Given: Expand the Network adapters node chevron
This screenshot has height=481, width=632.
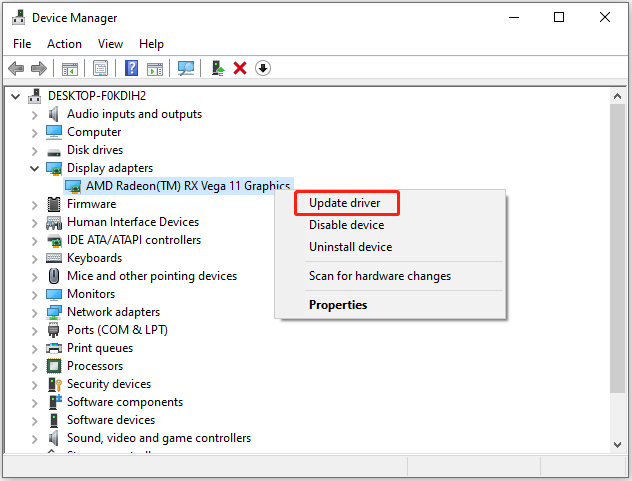Looking at the screenshot, I should pyautogui.click(x=35, y=313).
